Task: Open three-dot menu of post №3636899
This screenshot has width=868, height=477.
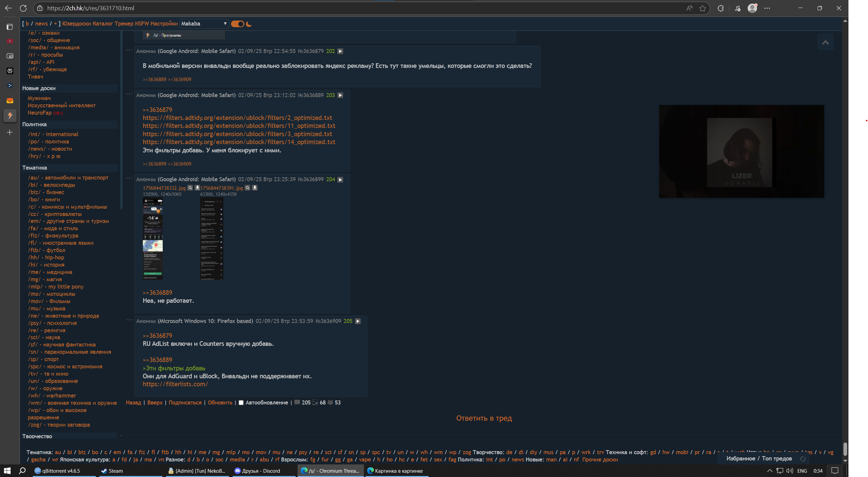Action: (x=129, y=178)
